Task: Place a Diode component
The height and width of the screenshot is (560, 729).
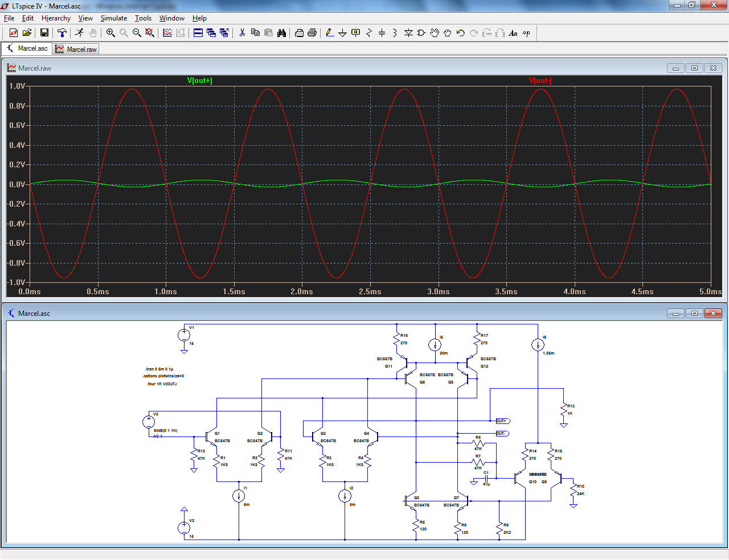Action: click(x=408, y=33)
